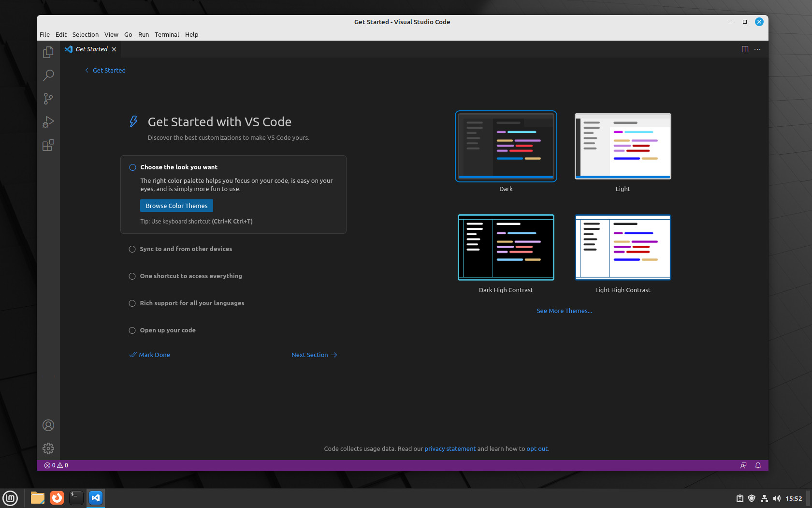The image size is (812, 508).
Task: Split the editor to the right
Action: [x=745, y=49]
